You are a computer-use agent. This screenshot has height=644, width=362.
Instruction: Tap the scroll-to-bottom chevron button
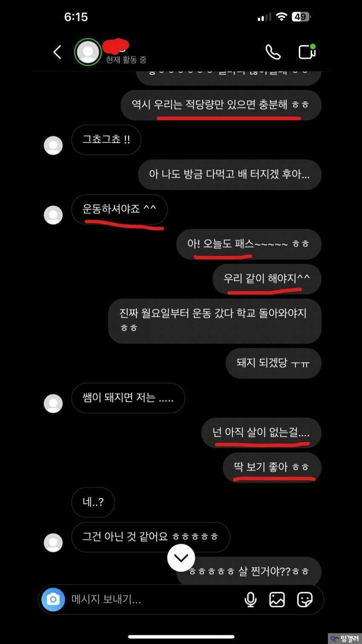pyautogui.click(x=181, y=557)
